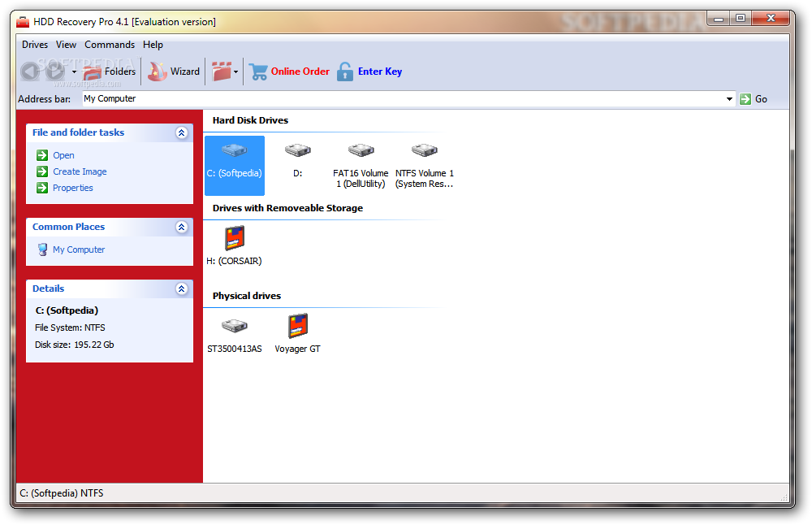Click the Properties task link
Viewport: 812px width, 525px height.
coord(73,188)
